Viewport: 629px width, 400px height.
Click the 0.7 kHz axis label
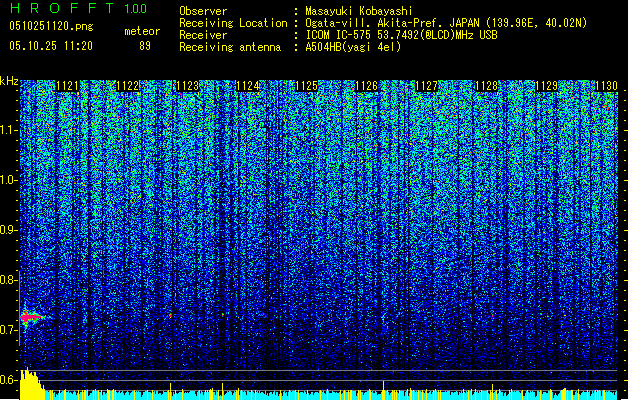[8, 330]
